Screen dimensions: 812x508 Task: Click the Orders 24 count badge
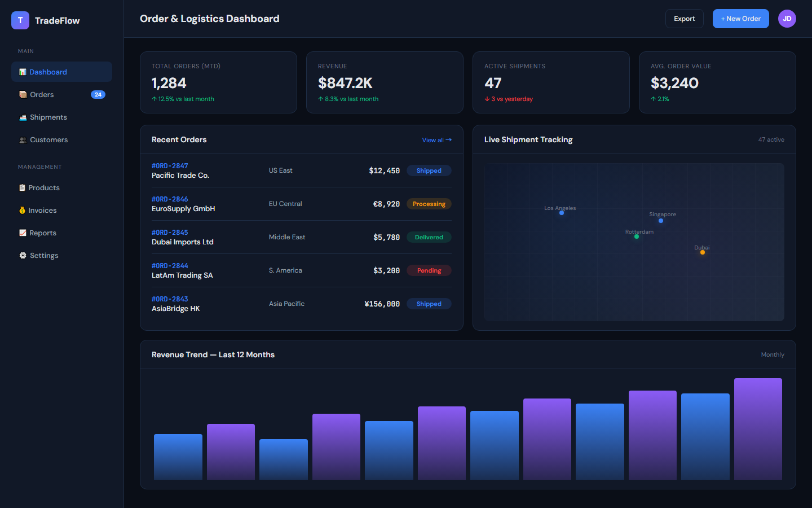click(98, 95)
